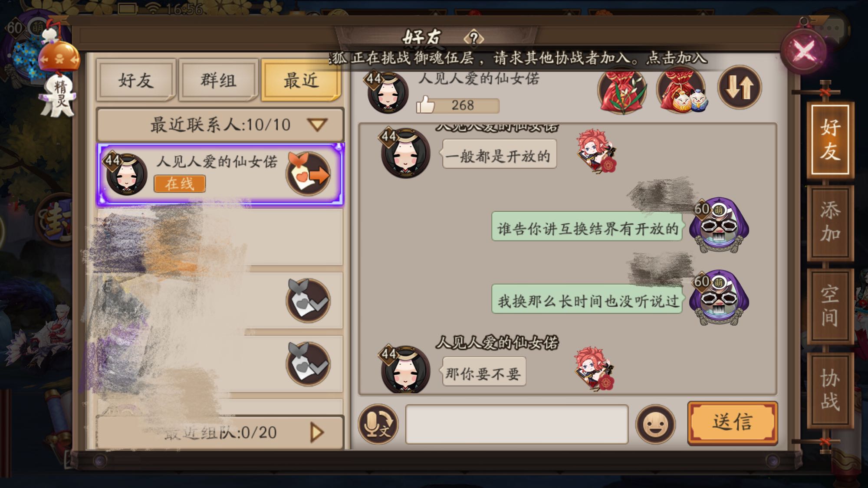Open the 添加 side panel

(830, 222)
